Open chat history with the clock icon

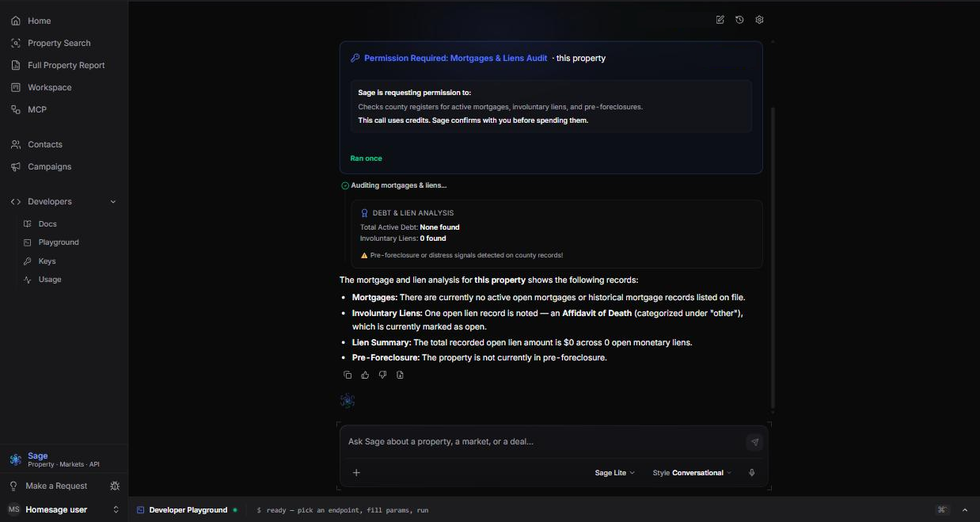point(739,20)
